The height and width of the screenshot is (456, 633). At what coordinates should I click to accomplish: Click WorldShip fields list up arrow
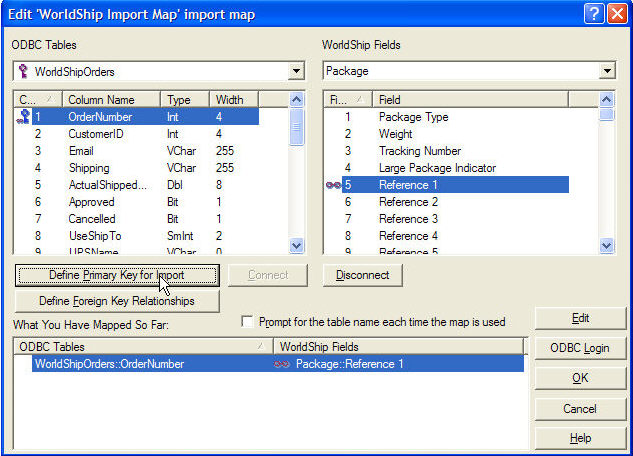(607, 100)
